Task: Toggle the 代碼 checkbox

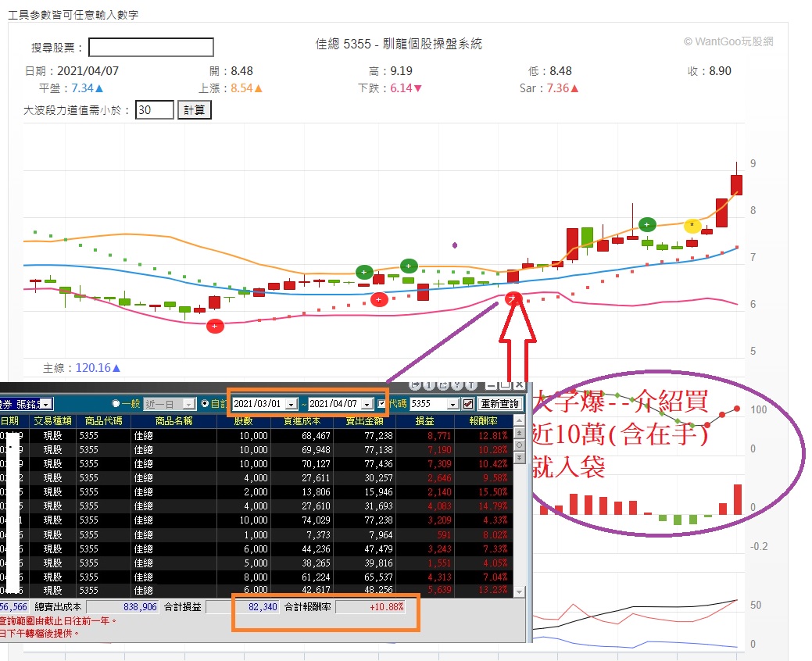Action: (x=382, y=404)
